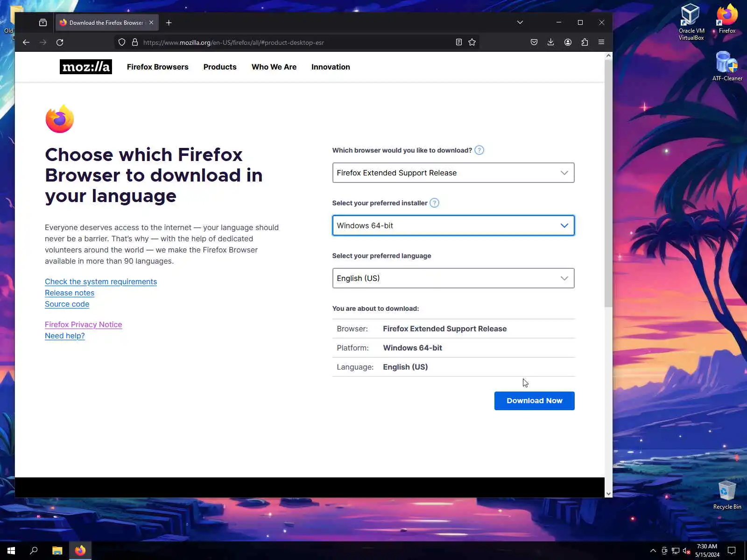Go back using the browser back arrow
747x560 pixels.
(26, 42)
